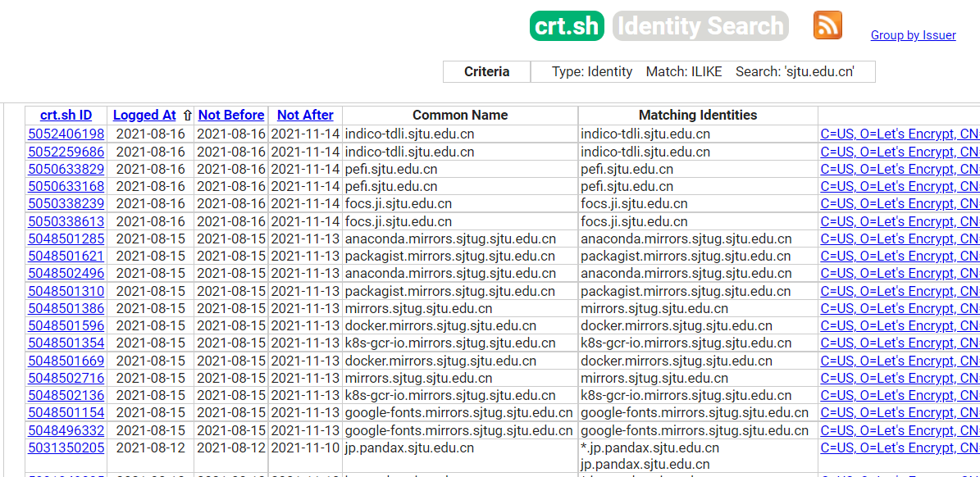The height and width of the screenshot is (477, 980).
Task: Open certificate ID 5052406198
Action: coord(66,134)
